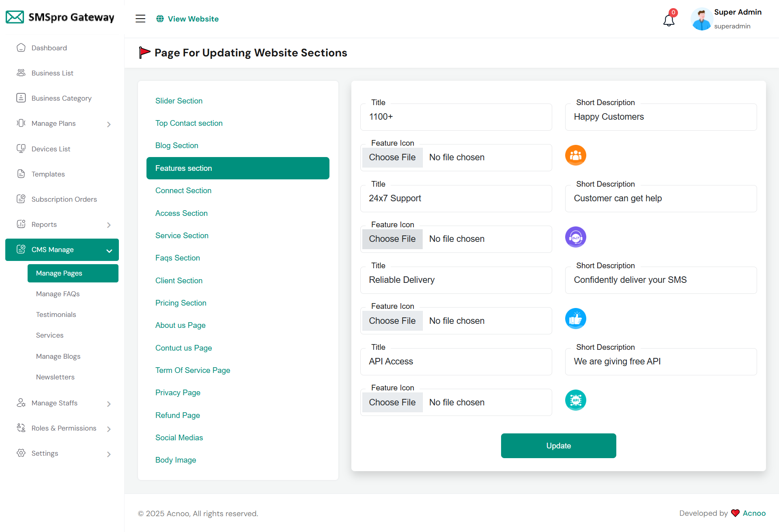Toggle the hamburger sidebar menu icon
Screen dimensions: 779x532
(140, 19)
